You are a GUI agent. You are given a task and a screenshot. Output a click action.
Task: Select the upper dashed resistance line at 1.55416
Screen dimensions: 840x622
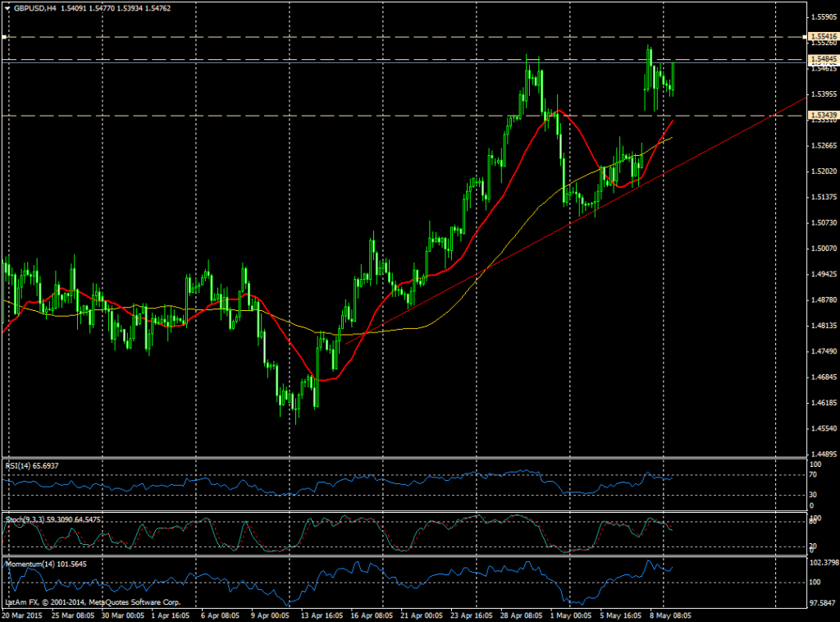click(328, 37)
